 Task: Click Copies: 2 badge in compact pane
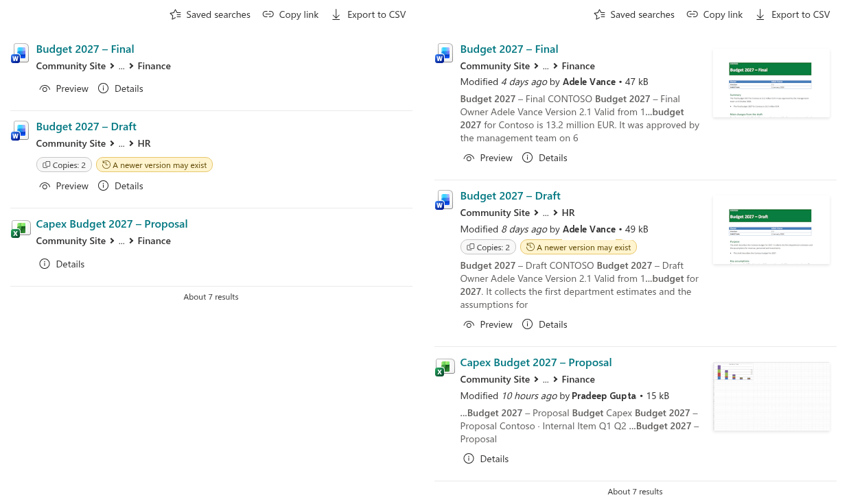tap(64, 165)
